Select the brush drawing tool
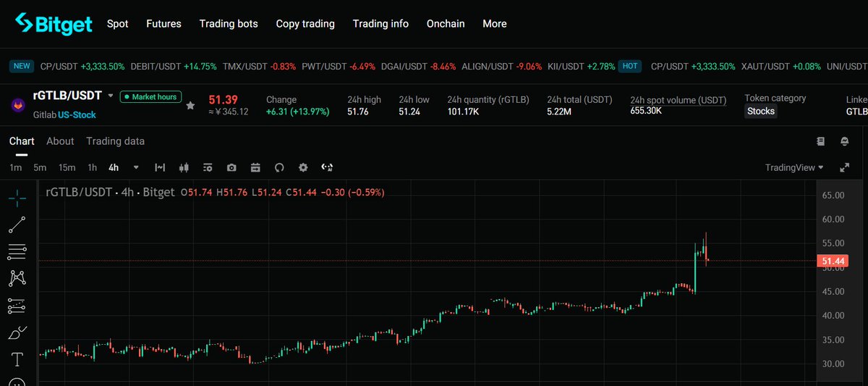Image resolution: width=868 pixels, height=386 pixels. point(17,332)
